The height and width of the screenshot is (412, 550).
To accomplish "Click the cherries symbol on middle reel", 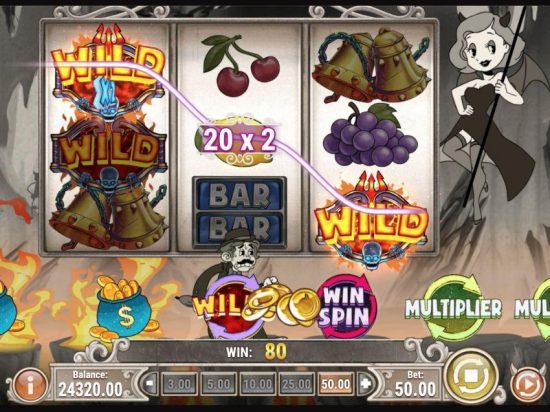I will click(241, 65).
